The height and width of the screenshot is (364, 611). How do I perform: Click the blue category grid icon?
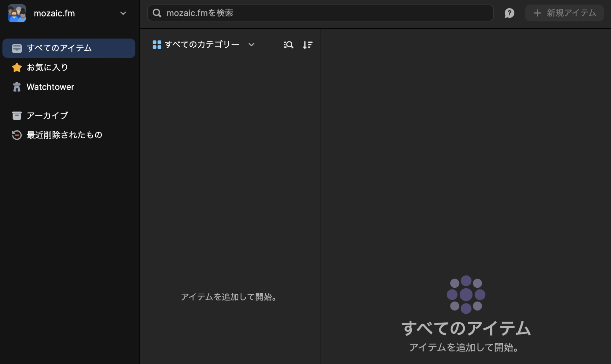[x=157, y=44]
